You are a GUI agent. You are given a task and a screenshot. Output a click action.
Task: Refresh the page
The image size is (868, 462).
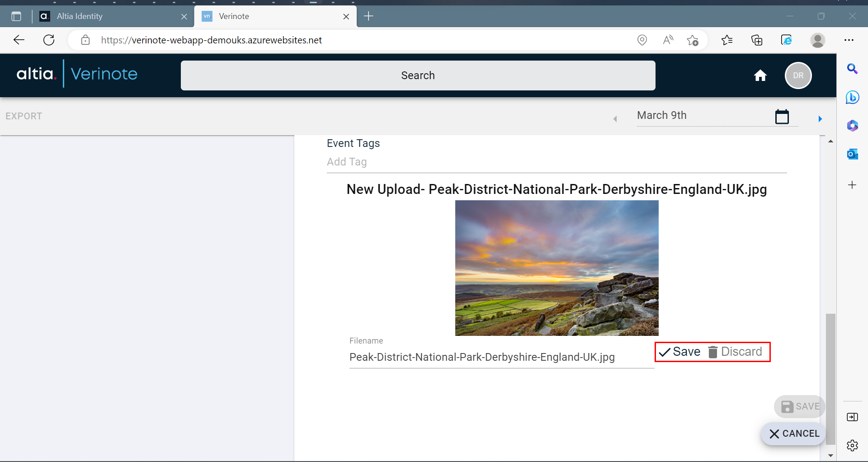[49, 40]
